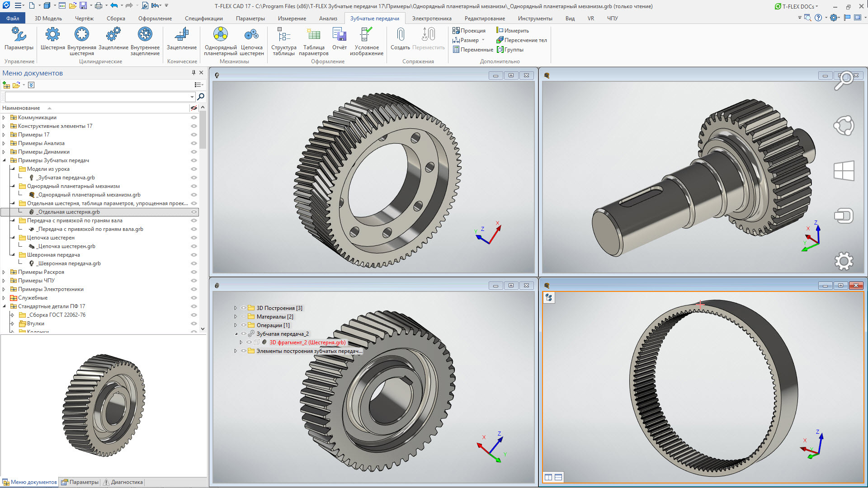Toggle visibility eye for Примеры Анализа
868x488 pixels.
(x=194, y=143)
